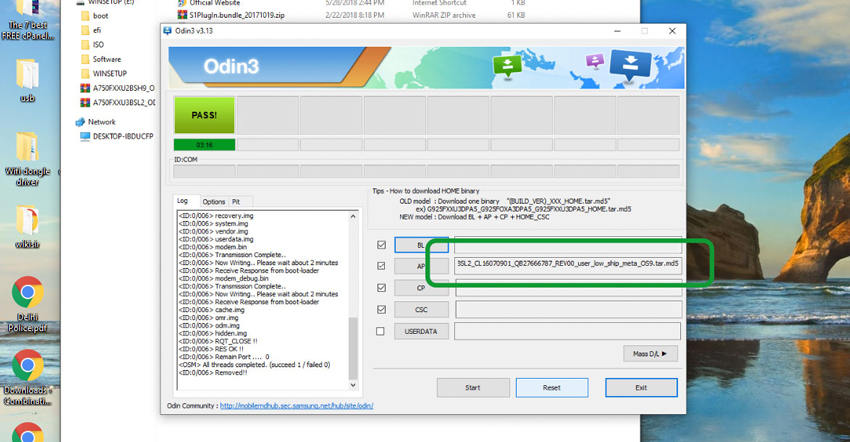
Task: Click the log scrollbar up arrow
Action: pos(353,216)
